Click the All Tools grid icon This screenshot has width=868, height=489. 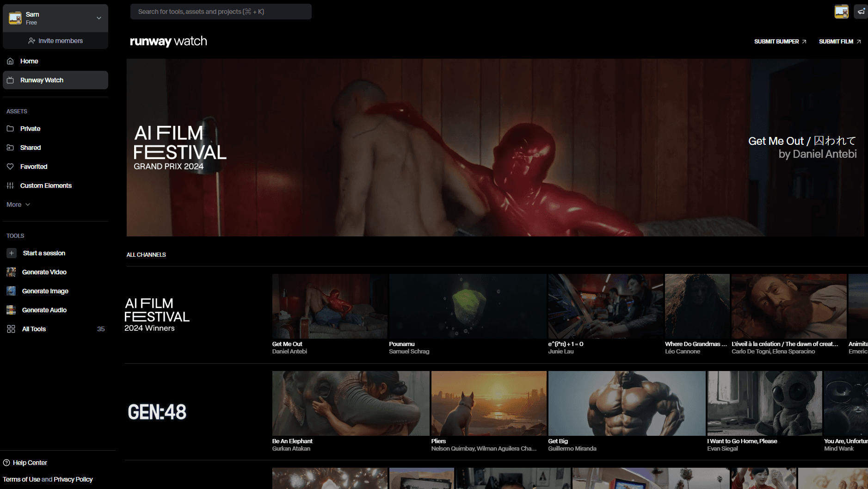11,329
